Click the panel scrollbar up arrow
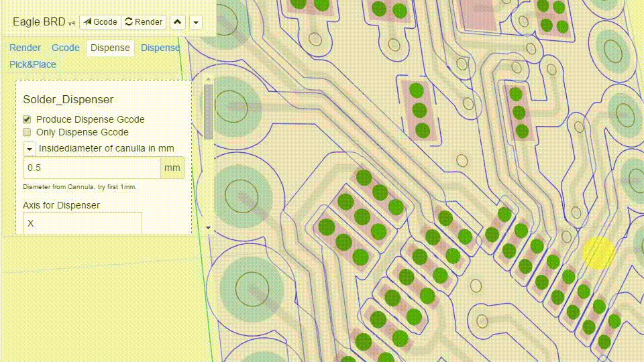Viewport: 644px width, 362px height. (x=208, y=79)
